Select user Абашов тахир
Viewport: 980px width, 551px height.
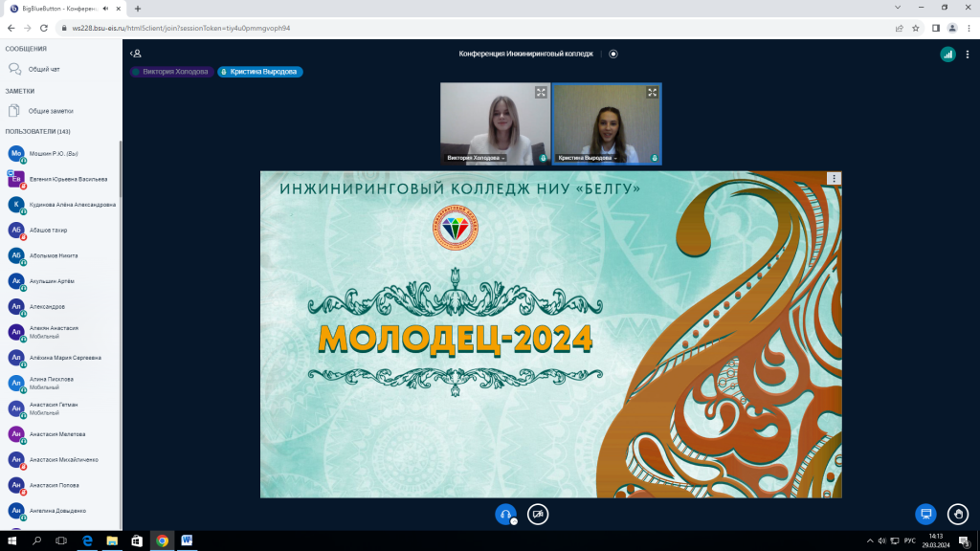60,231
